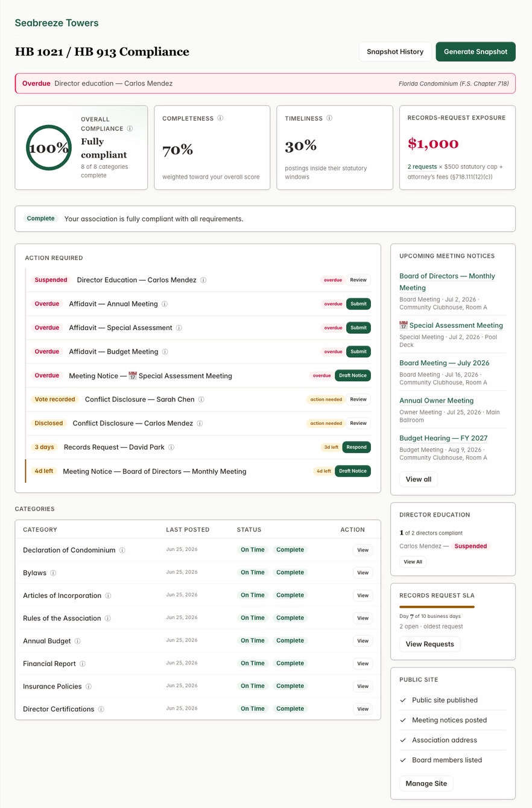View the Bylaws category
This screenshot has height=808, width=532.
point(363,573)
